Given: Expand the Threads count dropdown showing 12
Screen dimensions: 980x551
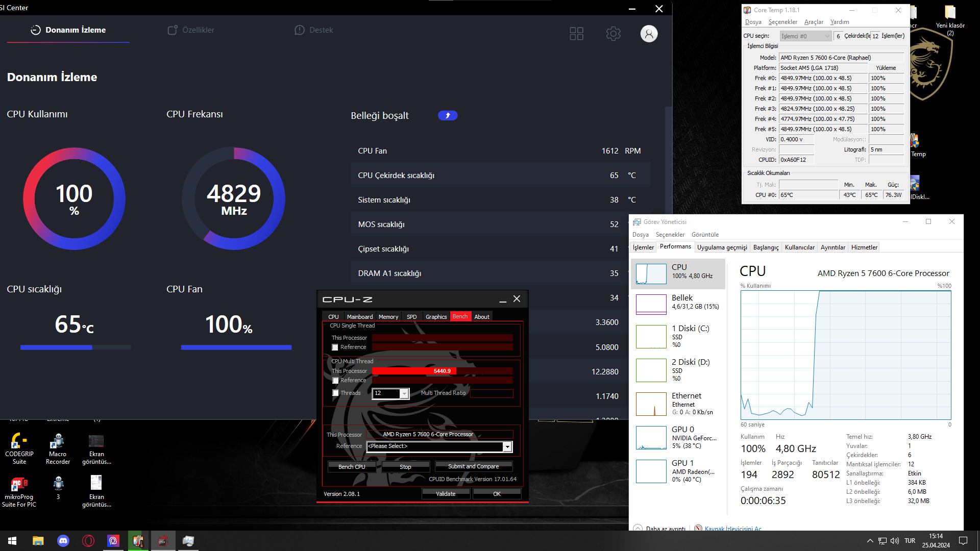Looking at the screenshot, I should [404, 393].
